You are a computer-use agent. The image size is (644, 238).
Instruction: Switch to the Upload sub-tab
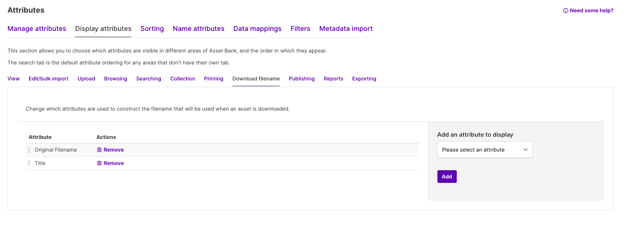[x=86, y=79]
